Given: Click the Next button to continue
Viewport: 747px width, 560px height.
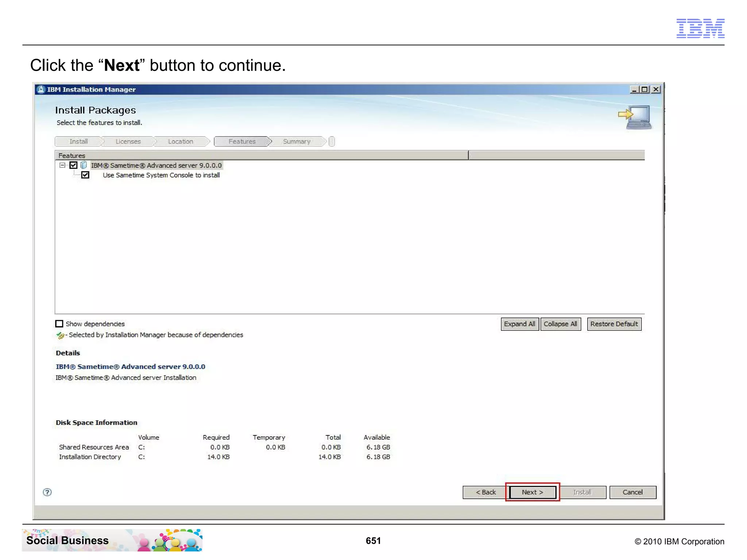Looking at the screenshot, I should click(x=533, y=492).
